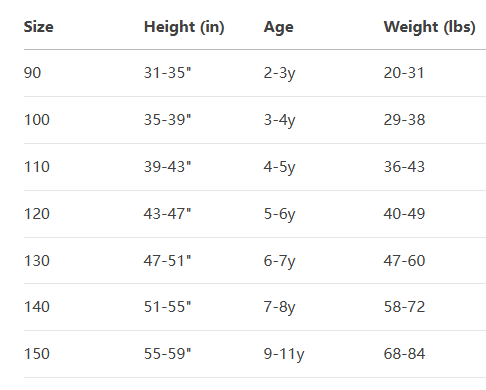Viewport: 486px width, 390px height.
Task: Click the 5-6y age value
Action: click(x=279, y=214)
